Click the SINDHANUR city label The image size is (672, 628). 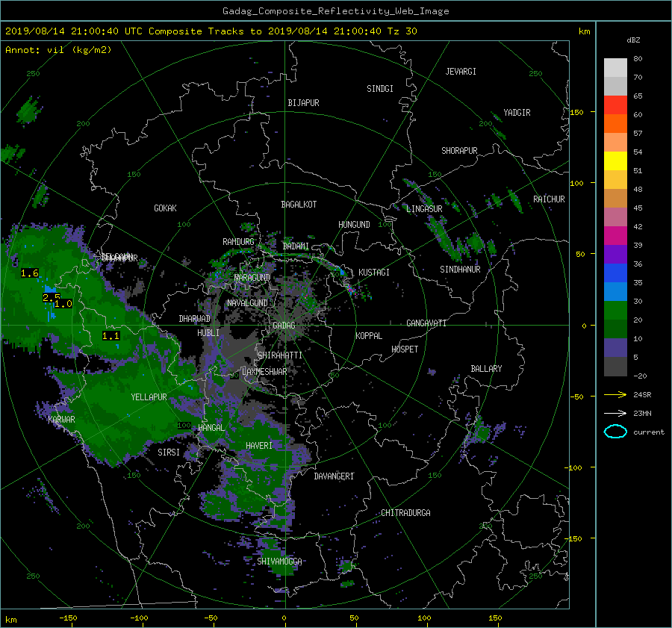click(460, 270)
